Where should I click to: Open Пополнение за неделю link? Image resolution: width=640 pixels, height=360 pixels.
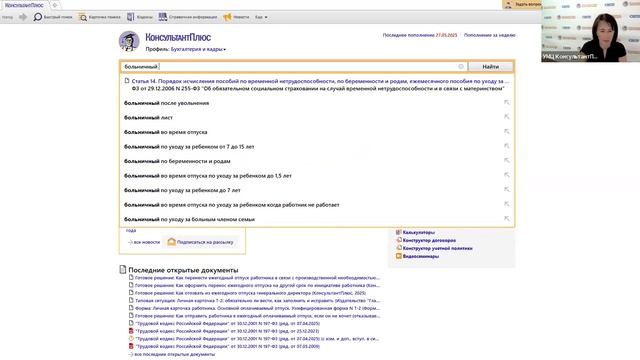tap(489, 36)
